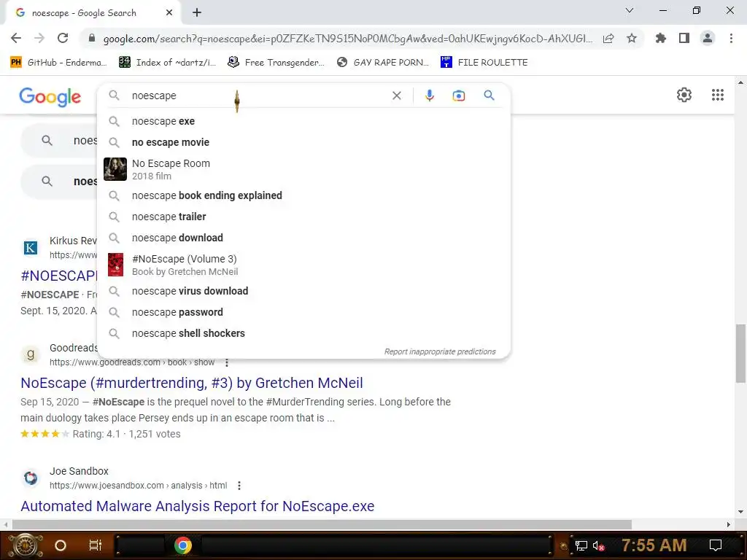Choose the No Escape Room 2018 film suggestion

tap(303, 169)
